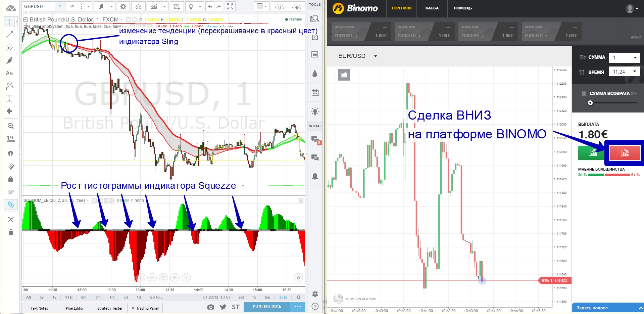This screenshot has width=644, height=314.
Task: Hide all drawing tools eye icon
Action: [x=10, y=192]
